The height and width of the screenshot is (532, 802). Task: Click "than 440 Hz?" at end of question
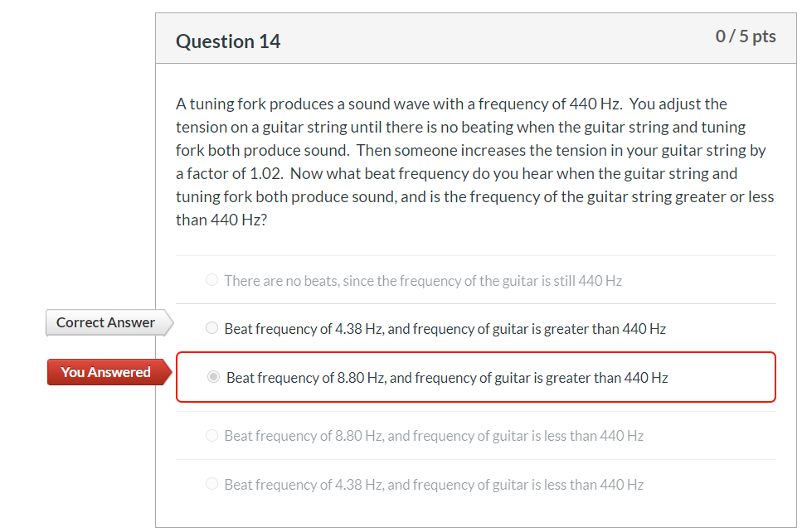[x=221, y=220]
